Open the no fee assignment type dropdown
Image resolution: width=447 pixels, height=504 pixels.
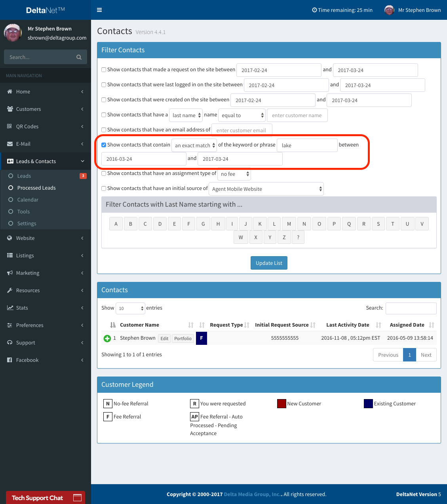pos(234,174)
